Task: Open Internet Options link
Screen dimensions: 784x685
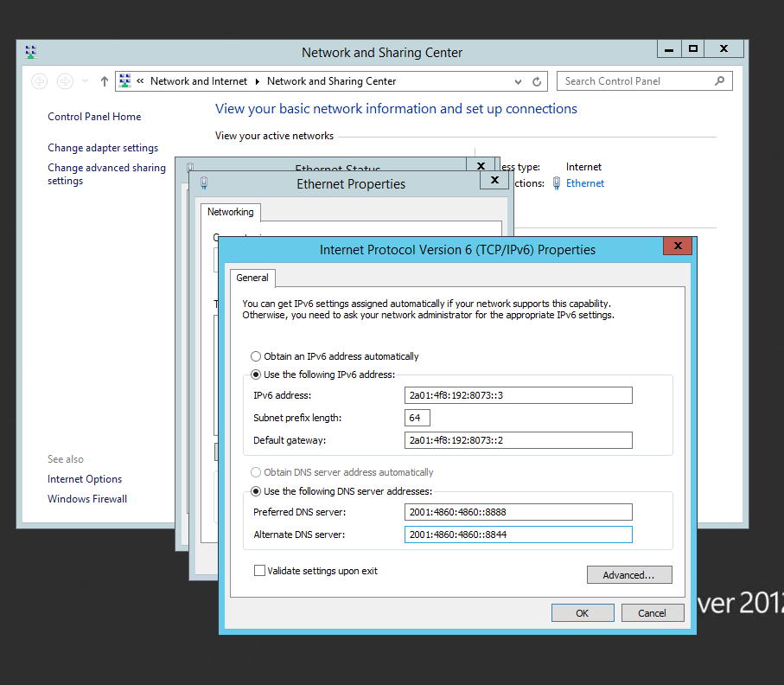Action: pos(85,479)
